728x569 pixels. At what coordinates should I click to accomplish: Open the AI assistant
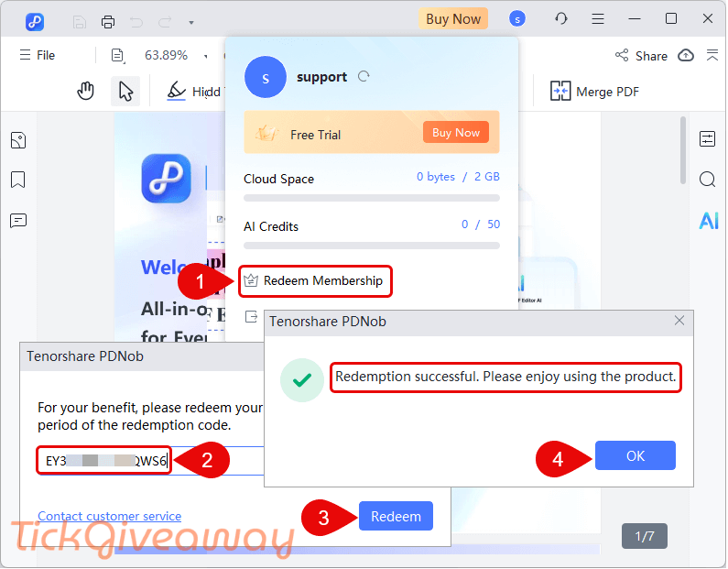(709, 221)
